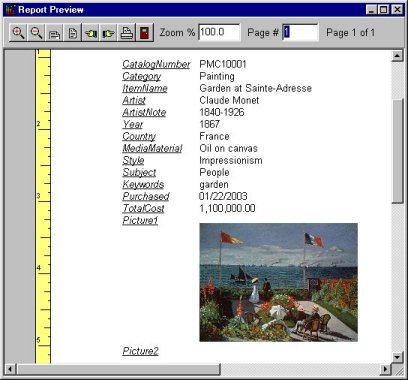Click the Country field label
This screenshot has width=408, height=380.
click(x=139, y=136)
